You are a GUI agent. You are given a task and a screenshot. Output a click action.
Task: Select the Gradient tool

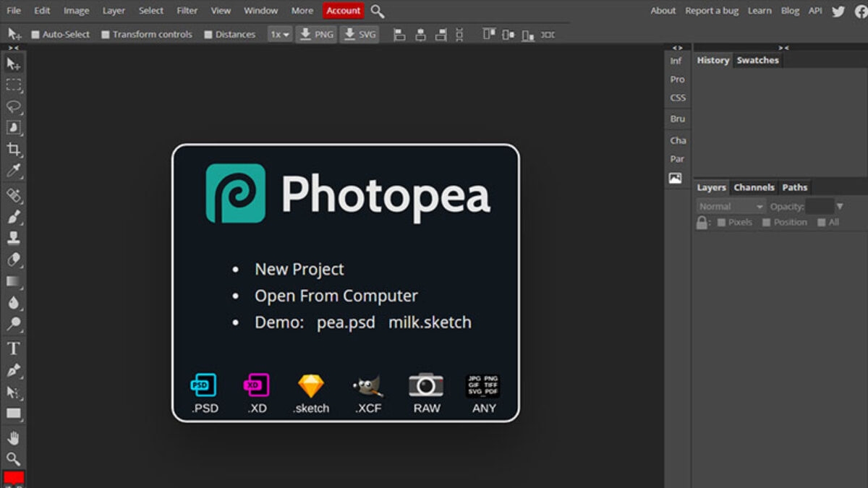coord(13,281)
